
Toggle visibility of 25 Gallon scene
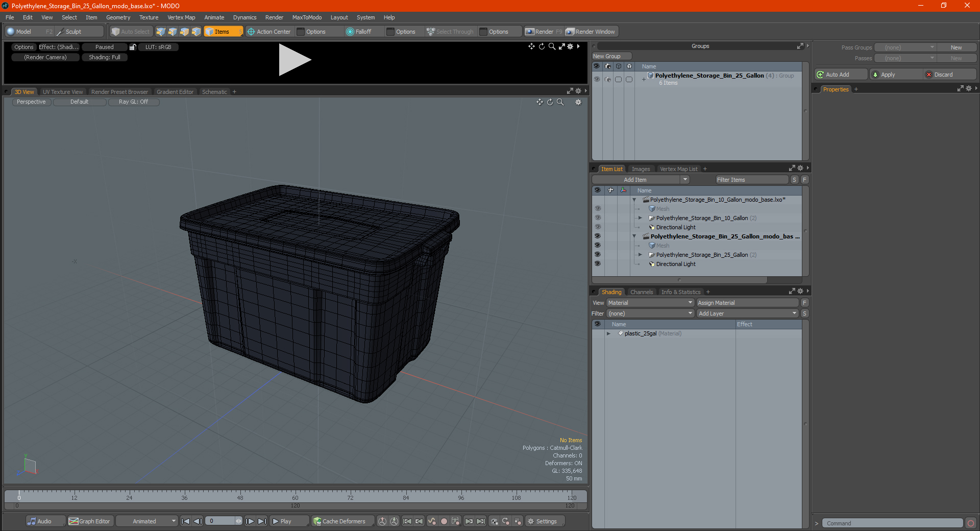click(597, 236)
